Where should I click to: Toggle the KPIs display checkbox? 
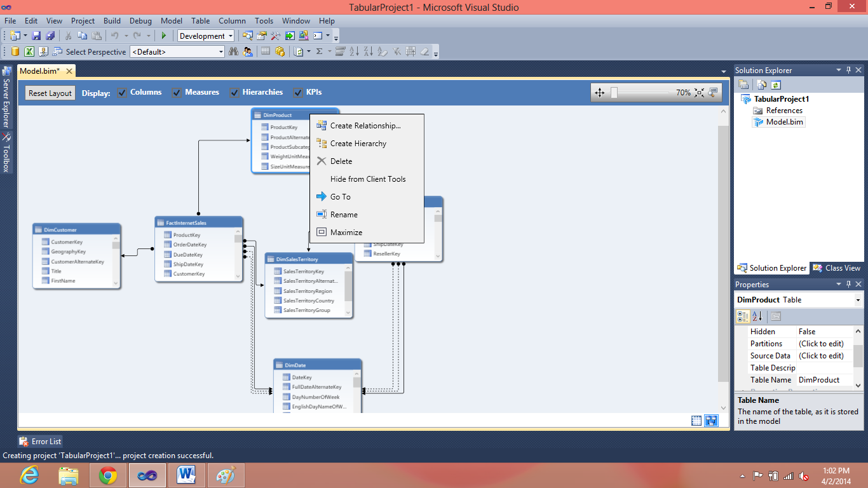click(298, 93)
